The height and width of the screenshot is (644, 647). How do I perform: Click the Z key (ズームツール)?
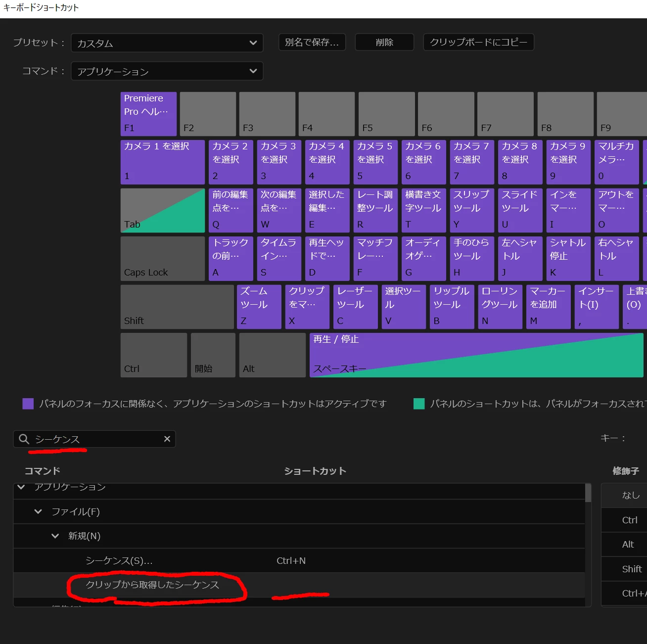click(x=259, y=307)
